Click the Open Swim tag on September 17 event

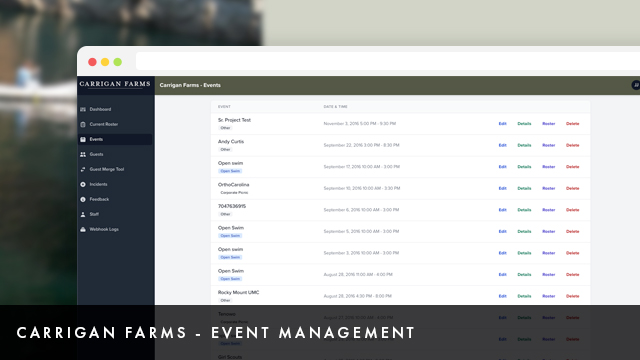pyautogui.click(x=230, y=171)
